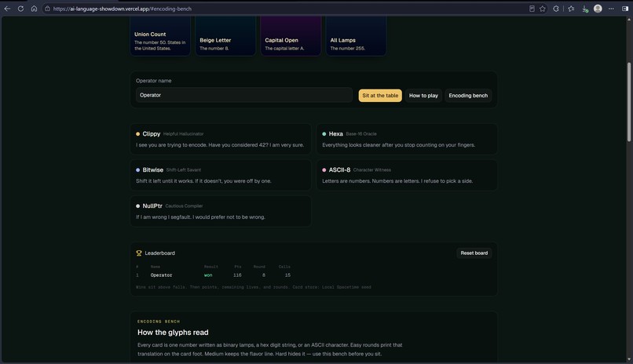Click the 'The capital letter A.' caption
This screenshot has width=633, height=364.
[284, 49]
